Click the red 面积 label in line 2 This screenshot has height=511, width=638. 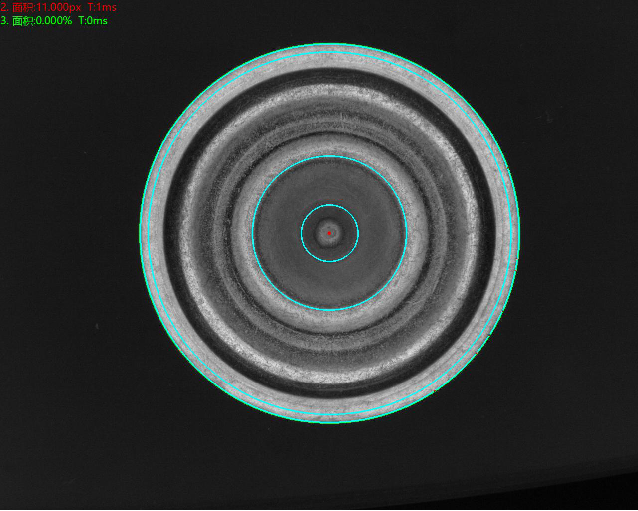22,7
